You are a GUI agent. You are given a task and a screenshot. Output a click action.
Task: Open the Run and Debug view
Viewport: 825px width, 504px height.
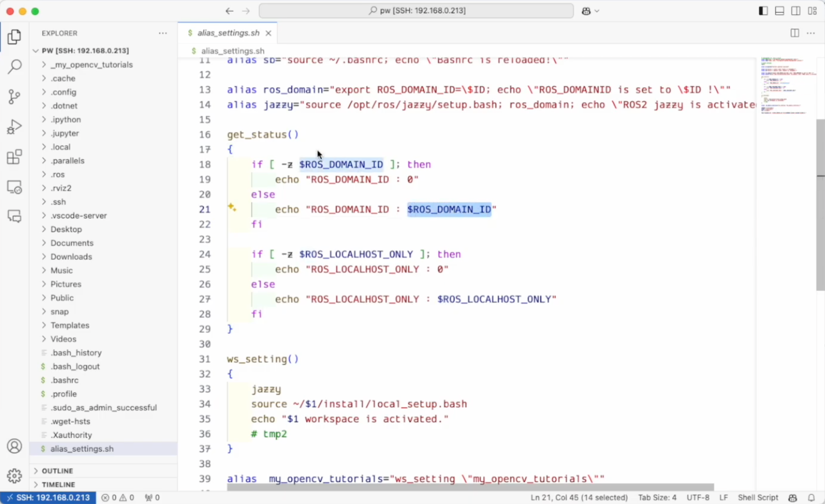click(x=14, y=127)
